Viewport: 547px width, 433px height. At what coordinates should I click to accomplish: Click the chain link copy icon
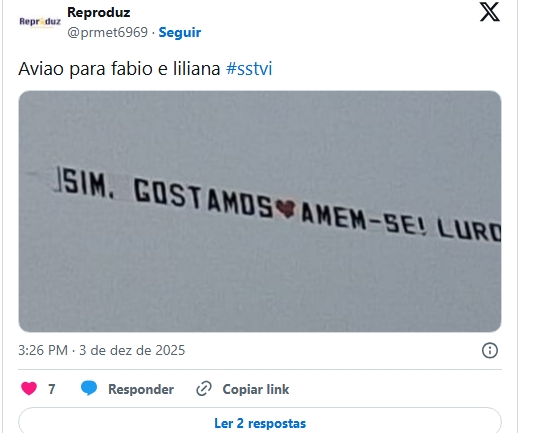(204, 389)
